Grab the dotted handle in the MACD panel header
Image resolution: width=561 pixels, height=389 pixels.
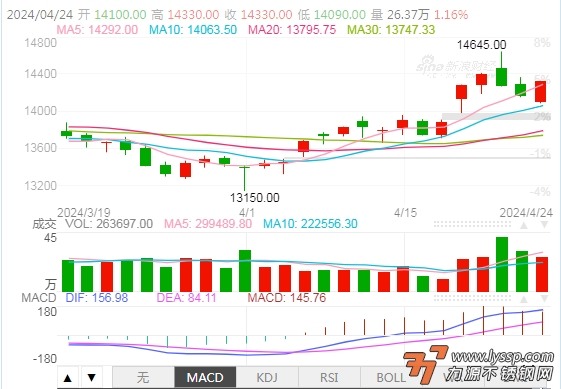point(472,298)
